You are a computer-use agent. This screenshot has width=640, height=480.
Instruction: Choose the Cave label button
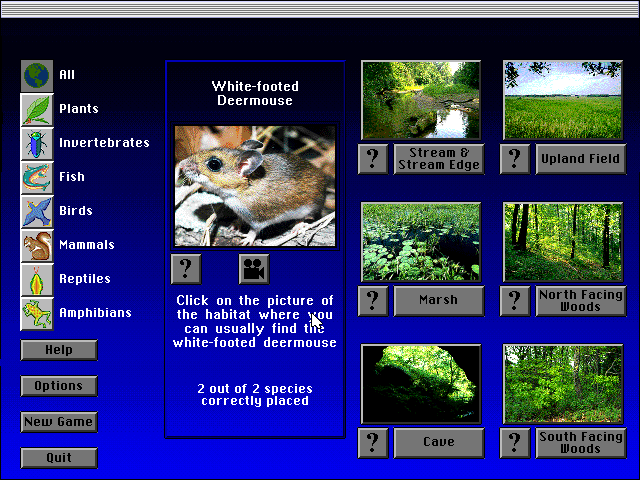[x=439, y=443]
